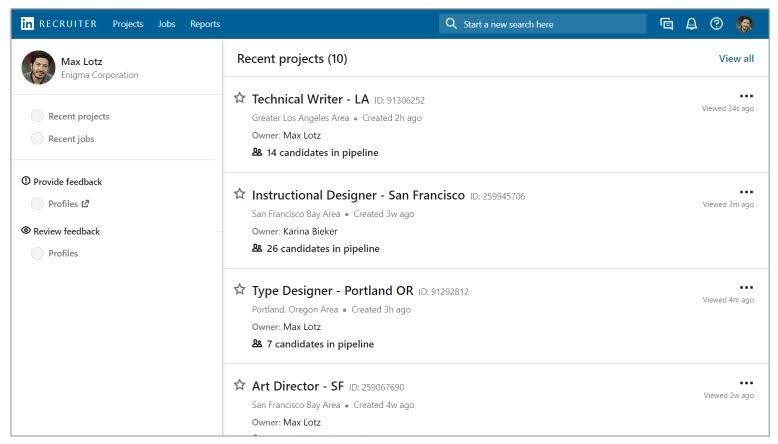Open more options for Art Director project
Image resolution: width=778 pixels, height=444 pixels.
746,383
